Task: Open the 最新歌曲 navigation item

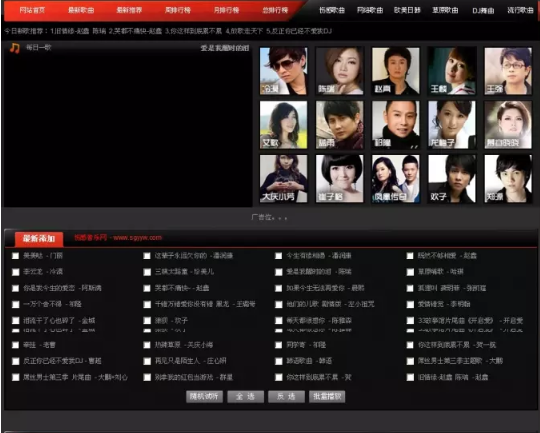Action: click(81, 10)
